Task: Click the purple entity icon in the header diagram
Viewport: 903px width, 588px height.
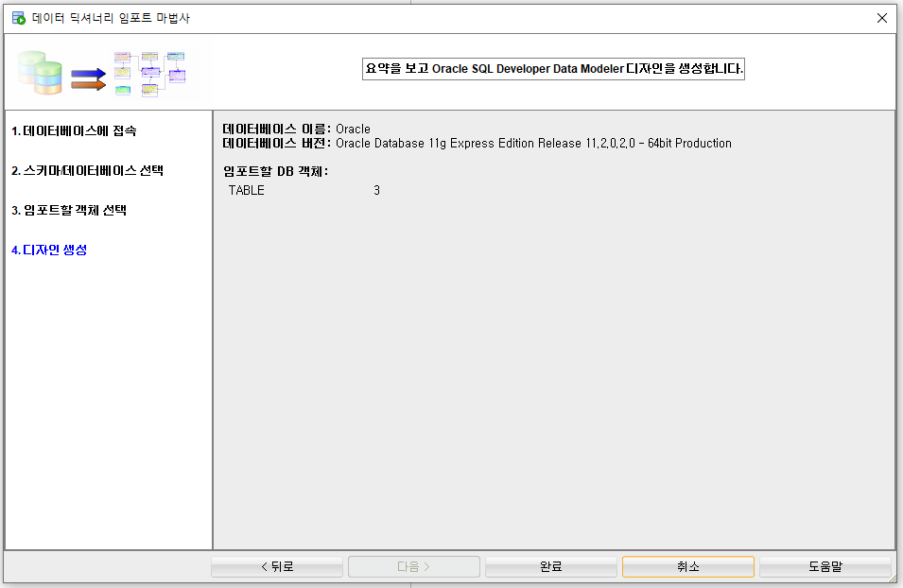Action: tap(176, 78)
